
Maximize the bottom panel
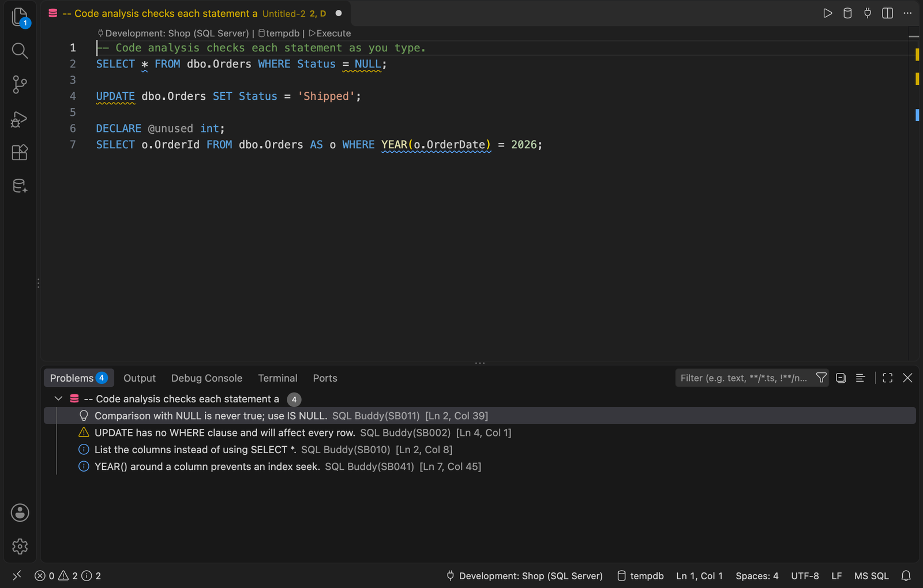coord(888,378)
